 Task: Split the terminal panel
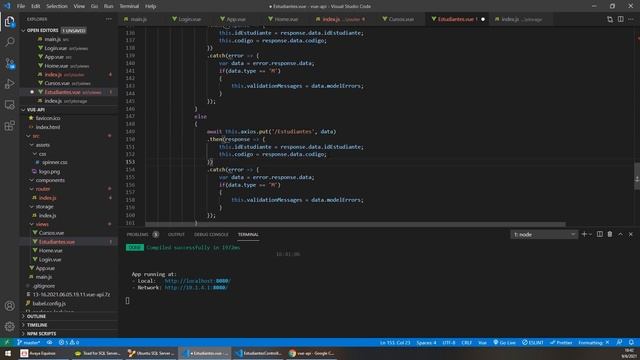click(600, 234)
